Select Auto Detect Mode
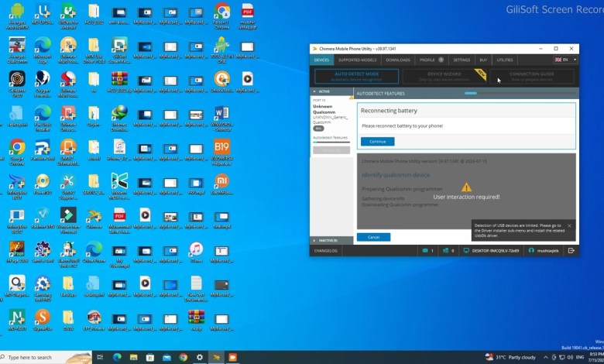This screenshot has width=604, height=364. [x=356, y=75]
